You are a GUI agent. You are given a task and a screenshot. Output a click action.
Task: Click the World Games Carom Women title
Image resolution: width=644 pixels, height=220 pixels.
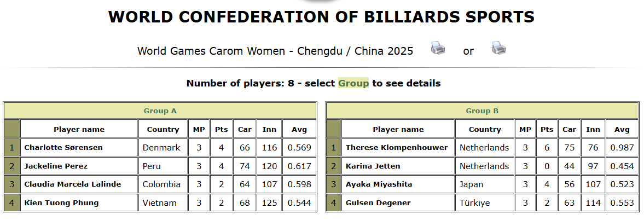pos(275,51)
